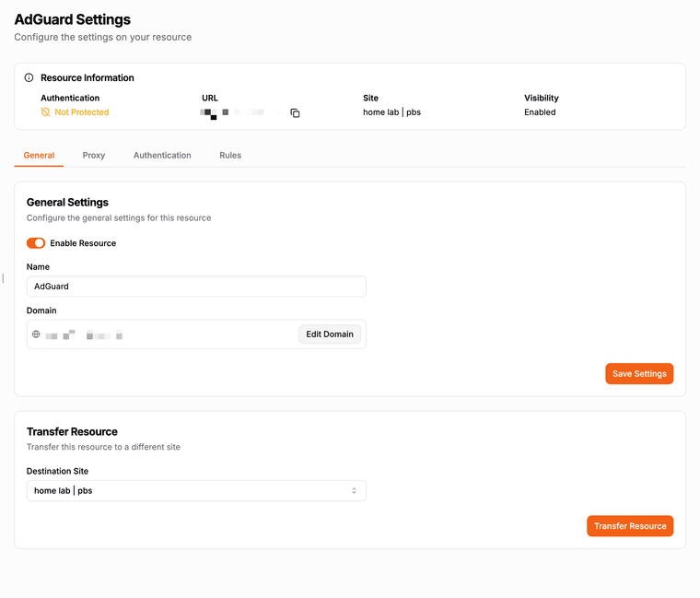This screenshot has height=598, width=700.
Task: Click the Destination Site chevron arrows
Action: click(x=354, y=491)
